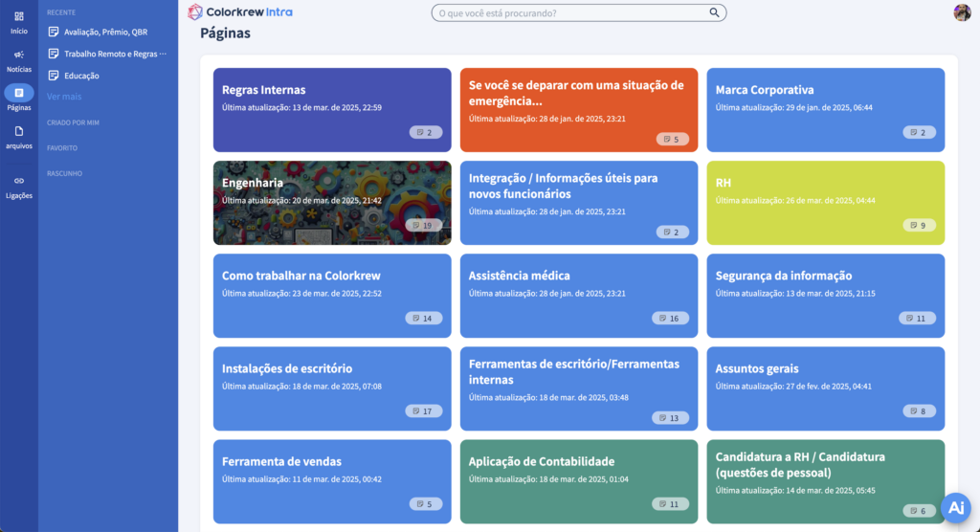Click the 16 badge on Assistência médica
The width and height of the screenshot is (980, 532).
671,319
